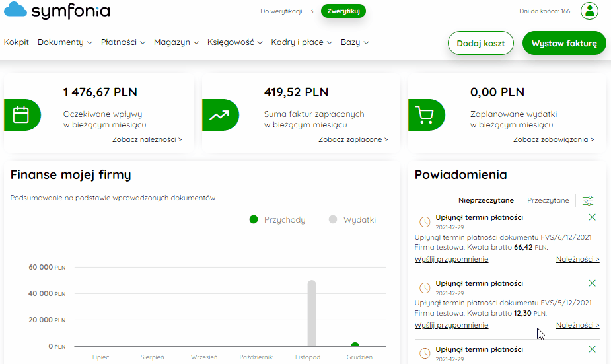Click the Powiadomienia heading
The image size is (611, 364).
pos(460,174)
